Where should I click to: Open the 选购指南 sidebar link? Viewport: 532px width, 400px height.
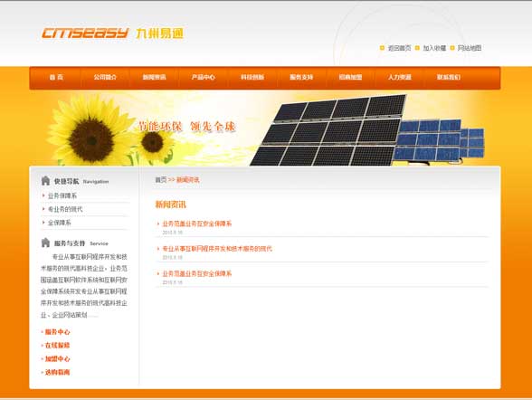click(57, 372)
